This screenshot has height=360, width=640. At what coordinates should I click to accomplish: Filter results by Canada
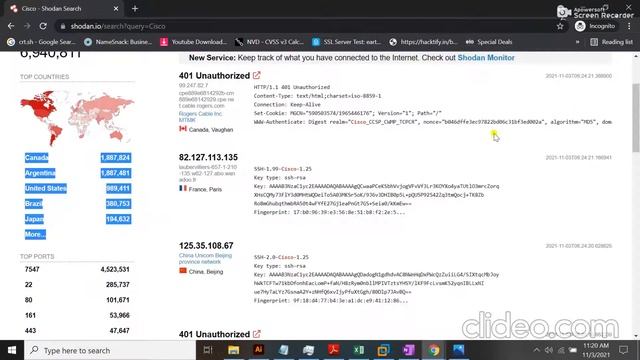[x=37, y=158]
